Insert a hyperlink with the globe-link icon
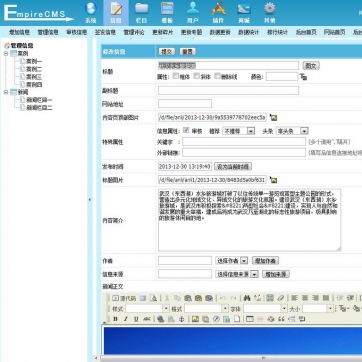 point(161,319)
